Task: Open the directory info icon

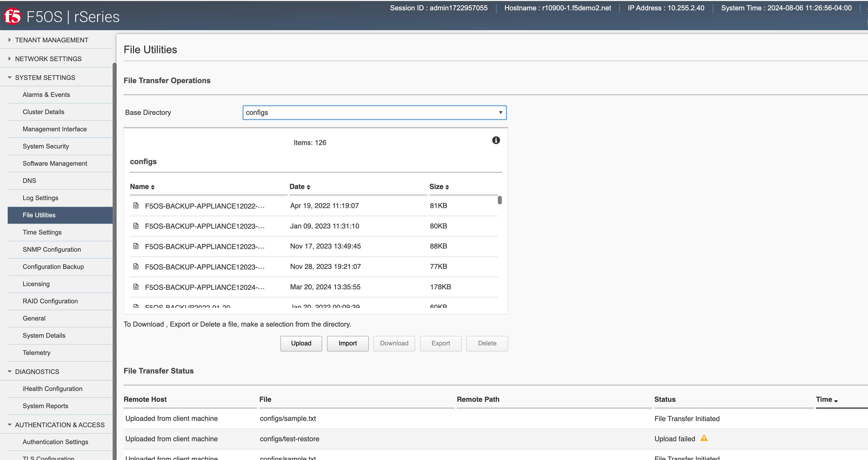Action: point(496,140)
